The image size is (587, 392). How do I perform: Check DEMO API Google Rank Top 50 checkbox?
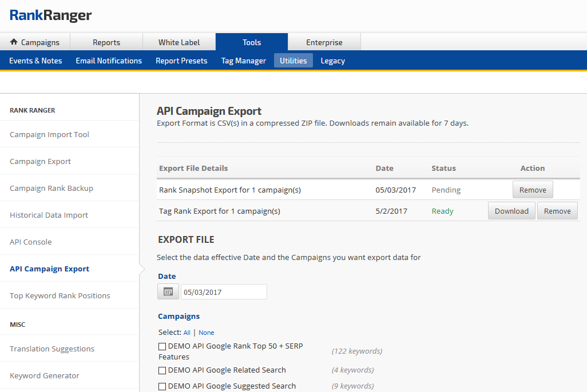pos(162,346)
